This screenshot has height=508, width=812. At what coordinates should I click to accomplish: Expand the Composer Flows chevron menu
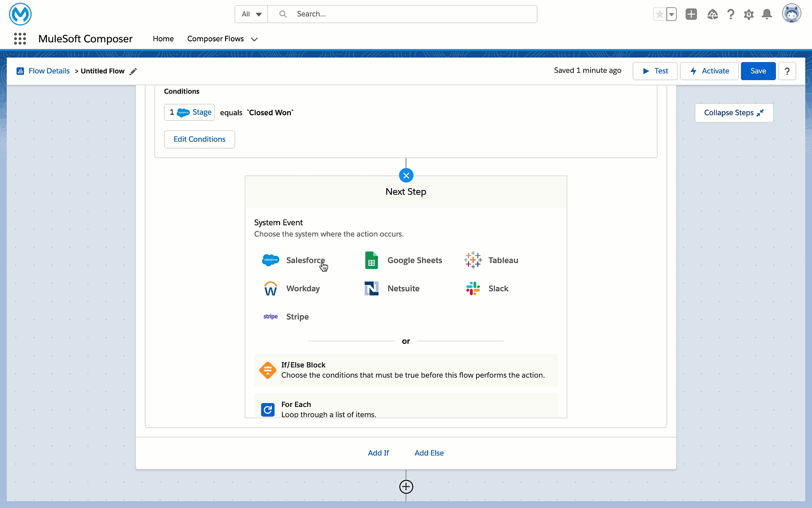tap(254, 39)
